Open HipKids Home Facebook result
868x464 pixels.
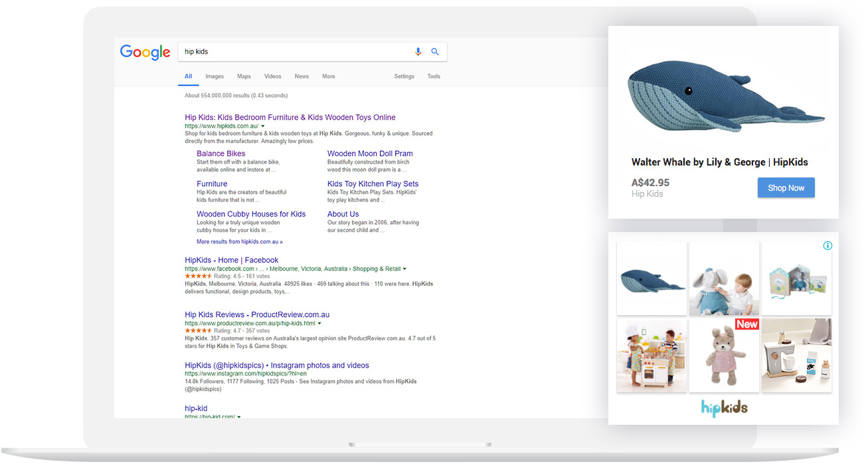(x=232, y=261)
